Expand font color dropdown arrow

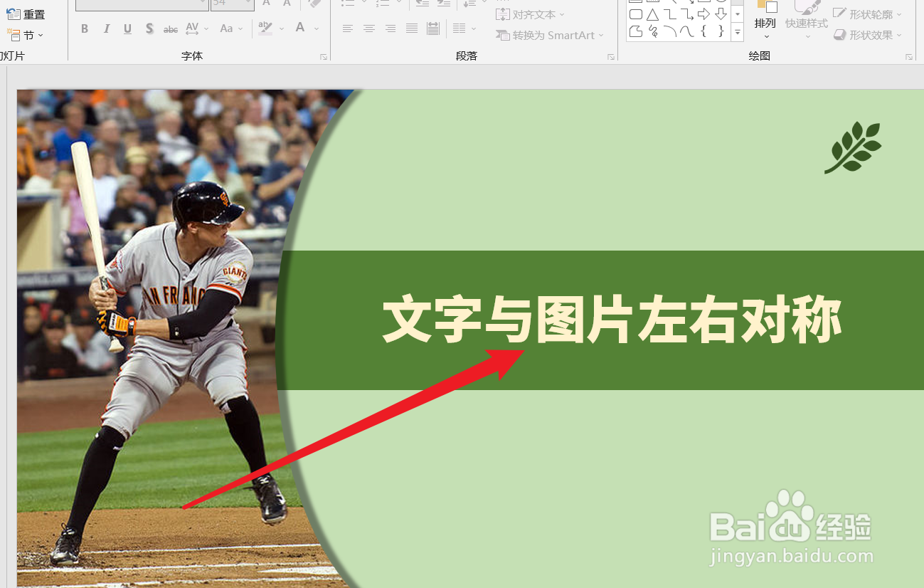317,28
